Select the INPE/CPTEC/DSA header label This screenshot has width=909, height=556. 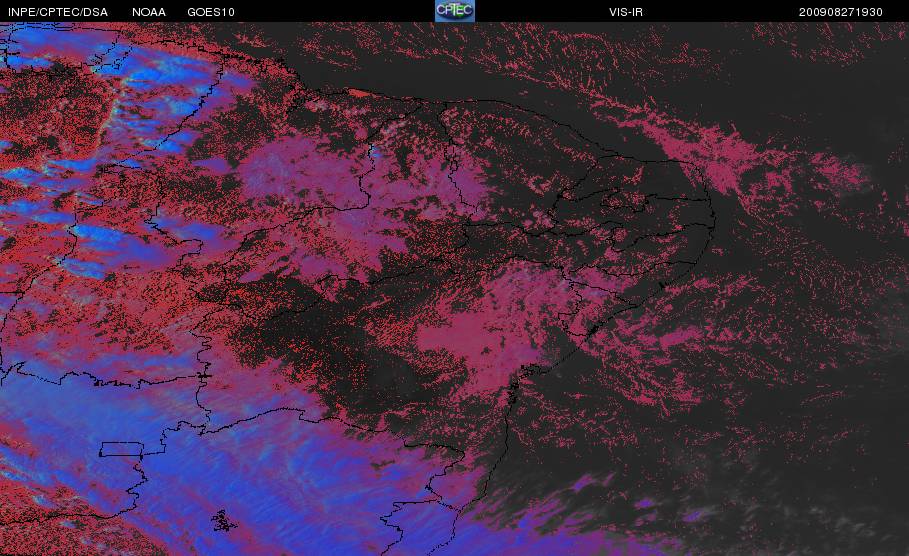[58, 12]
